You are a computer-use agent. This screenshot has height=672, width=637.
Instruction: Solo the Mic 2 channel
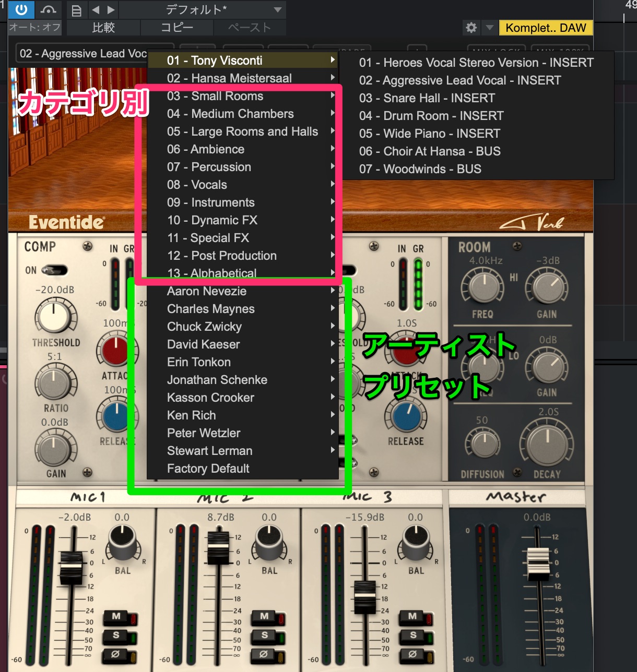click(265, 635)
